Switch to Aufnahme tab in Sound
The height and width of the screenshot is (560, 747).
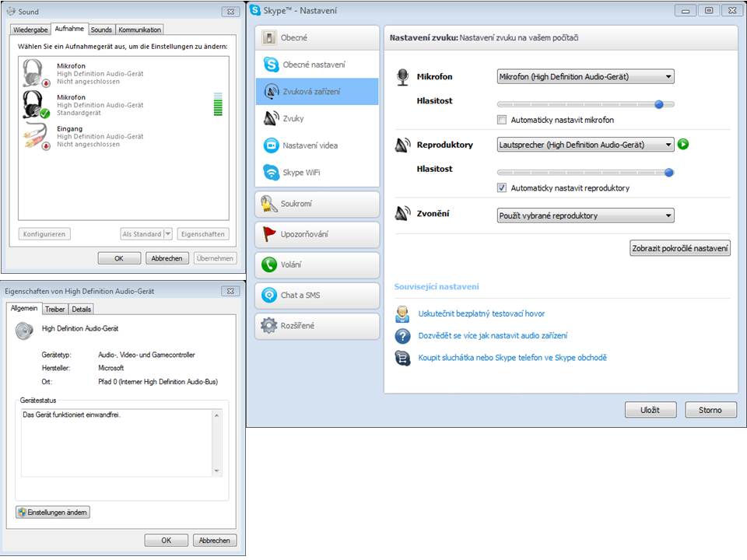(x=69, y=29)
